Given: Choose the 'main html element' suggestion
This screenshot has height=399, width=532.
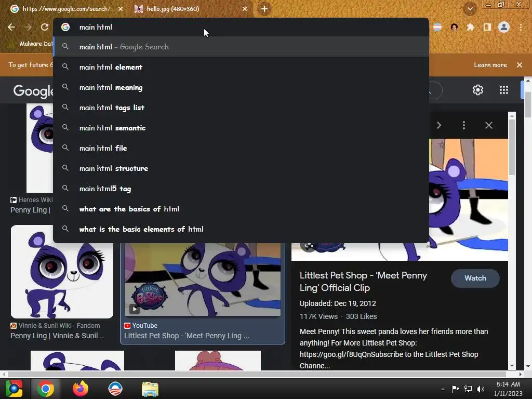Looking at the screenshot, I should [241, 67].
